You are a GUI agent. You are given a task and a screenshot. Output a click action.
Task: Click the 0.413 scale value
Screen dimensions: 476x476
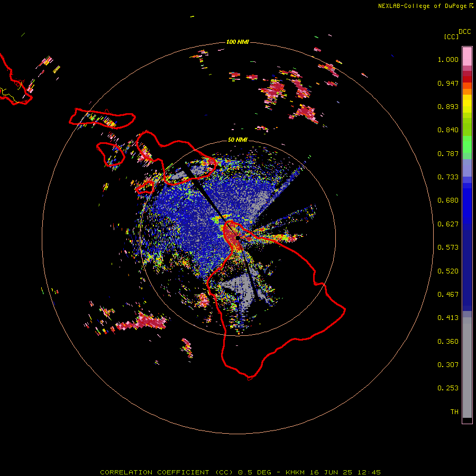pos(448,318)
